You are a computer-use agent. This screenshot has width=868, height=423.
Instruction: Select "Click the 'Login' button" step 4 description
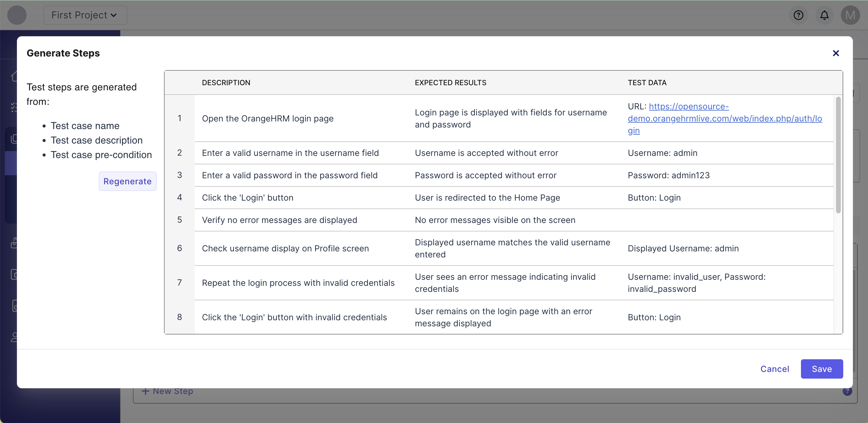tap(248, 198)
